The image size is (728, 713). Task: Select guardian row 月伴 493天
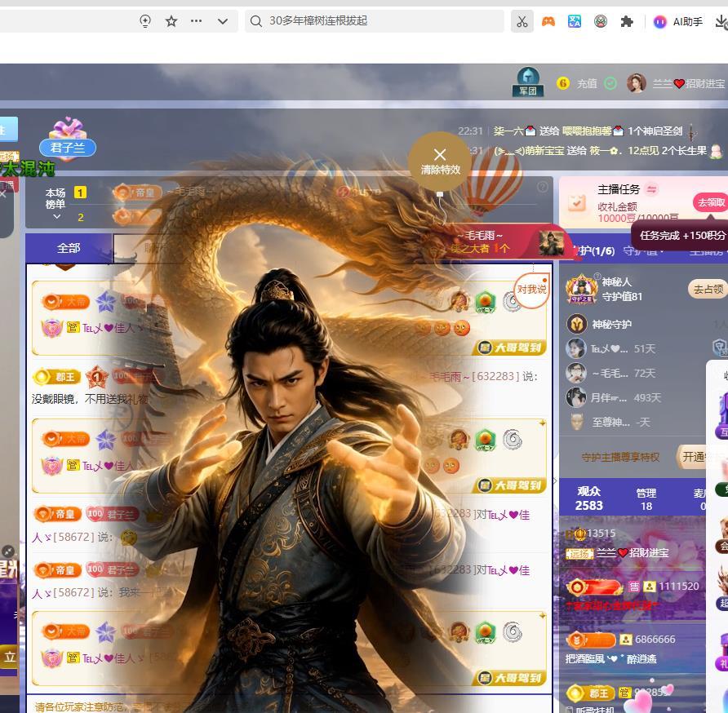click(x=632, y=398)
